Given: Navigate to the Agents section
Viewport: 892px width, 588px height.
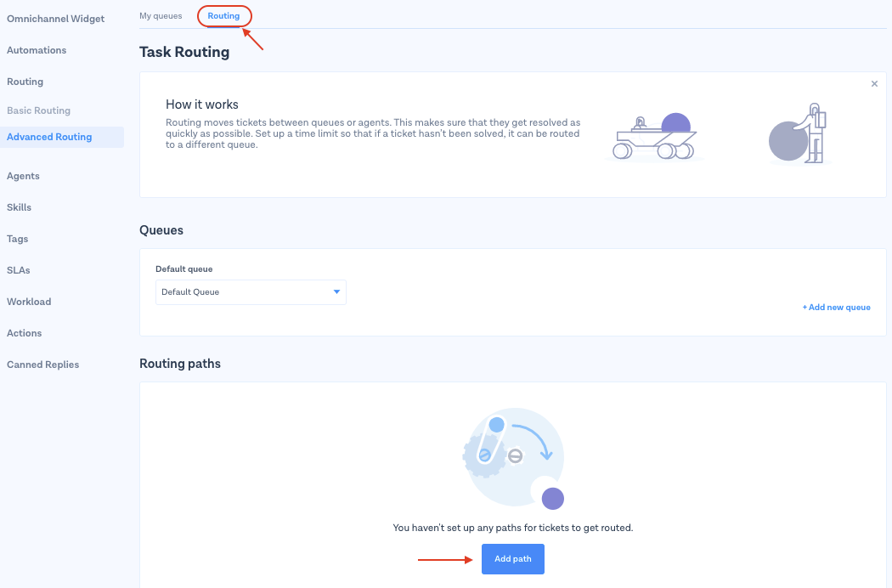Looking at the screenshot, I should click(x=24, y=176).
